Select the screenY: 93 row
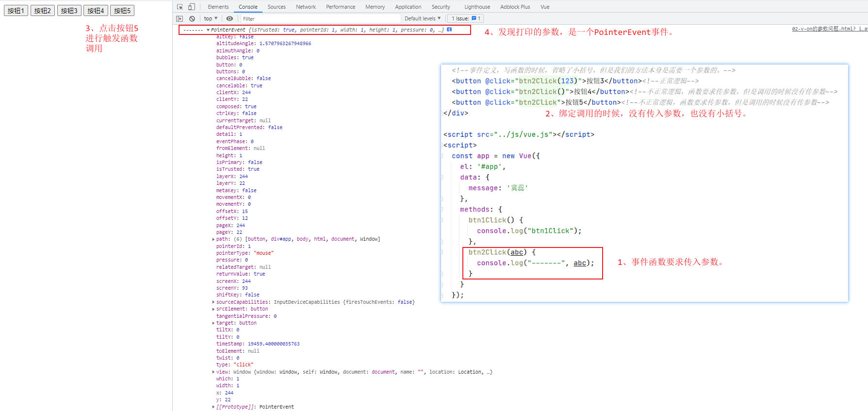868x411 pixels. (x=232, y=288)
